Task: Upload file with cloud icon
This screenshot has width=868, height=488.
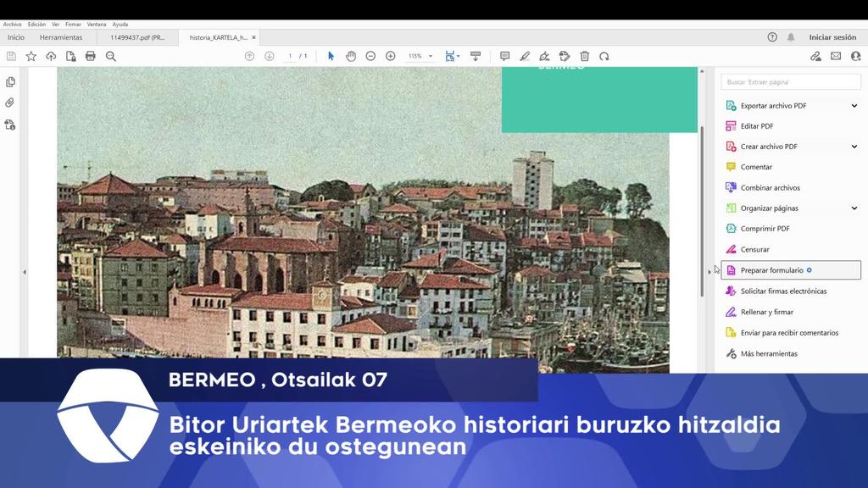Action: tap(51, 56)
